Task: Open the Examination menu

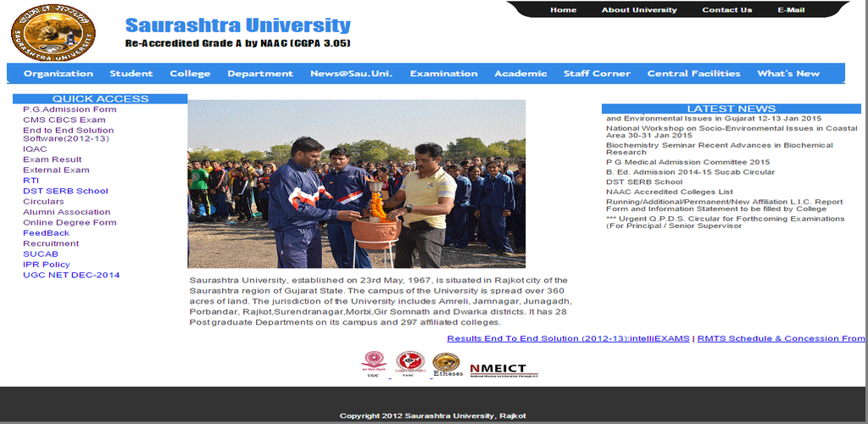Action: 443,74
